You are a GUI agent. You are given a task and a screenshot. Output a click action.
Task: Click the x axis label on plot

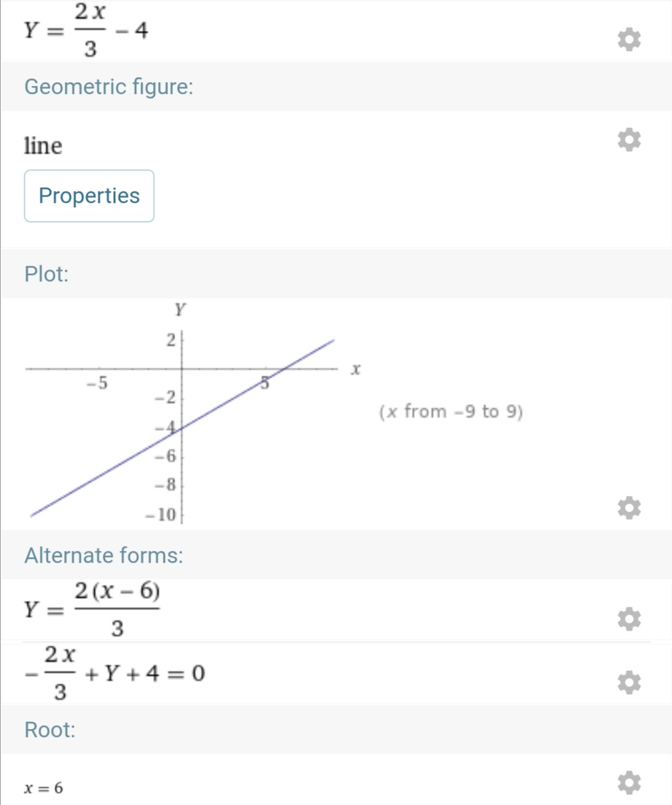pyautogui.click(x=355, y=370)
